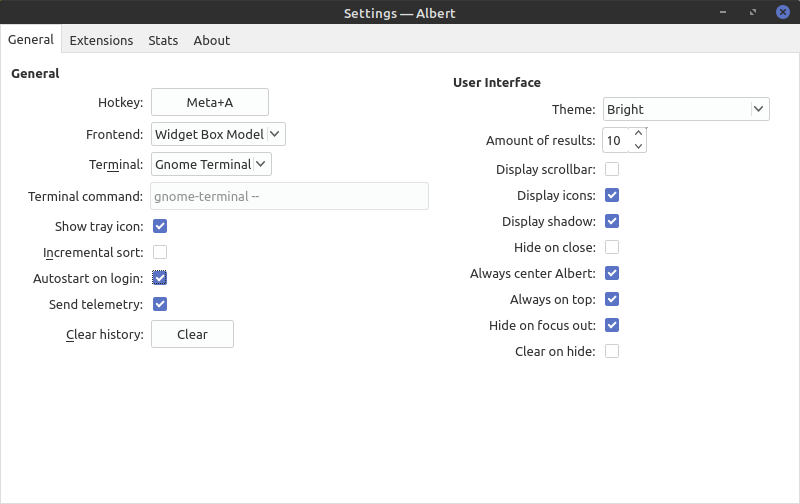
Task: Decrease Amount of results value
Action: click(x=638, y=146)
